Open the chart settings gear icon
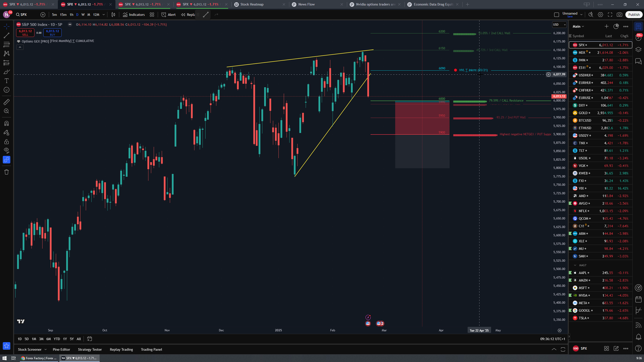Viewport: 644px width, 362px height. point(600,15)
